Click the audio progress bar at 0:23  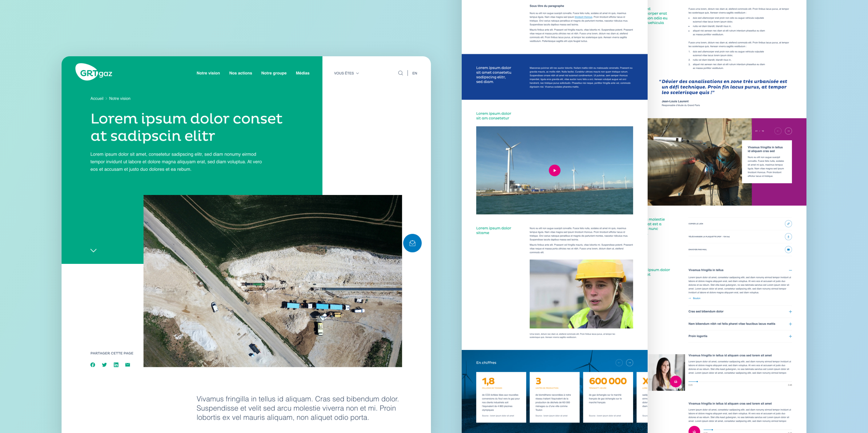point(740,381)
